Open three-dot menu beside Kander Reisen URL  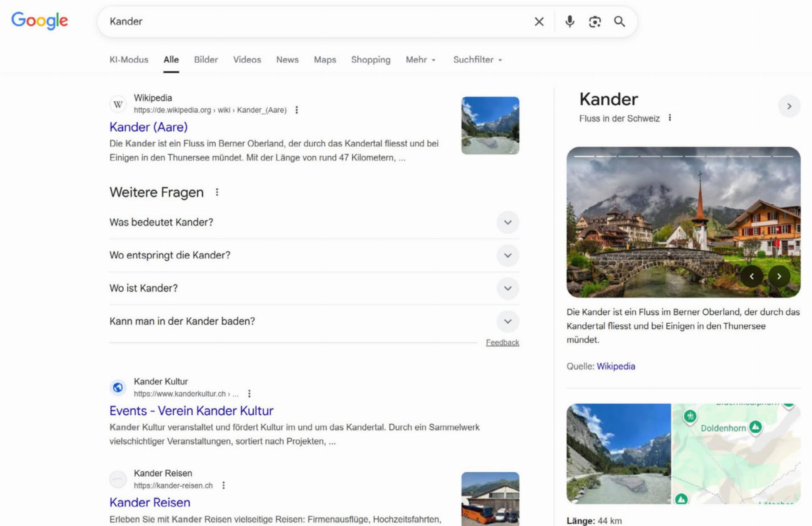(x=224, y=485)
